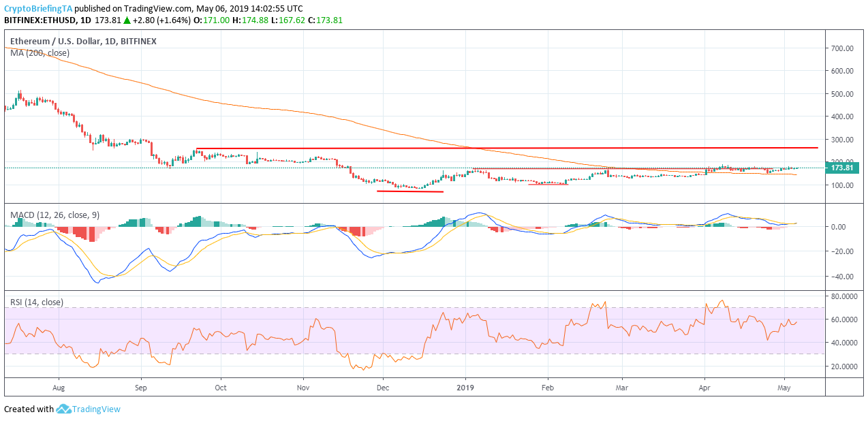
Task: Click the Dec label on time axis
Action: 383,388
